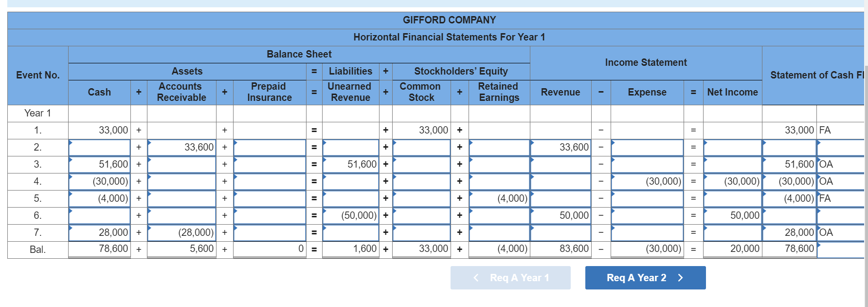Open cash flow type dropdown for event 7

[841, 232]
